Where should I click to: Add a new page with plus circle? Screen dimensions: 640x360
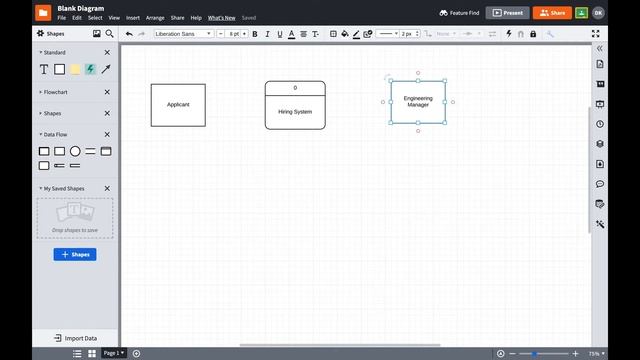coord(136,353)
